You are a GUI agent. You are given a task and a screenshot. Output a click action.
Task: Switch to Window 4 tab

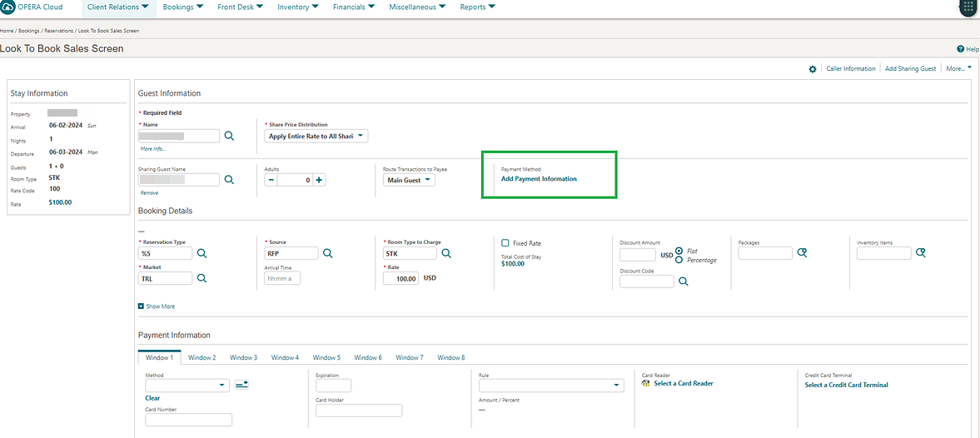pyautogui.click(x=285, y=357)
